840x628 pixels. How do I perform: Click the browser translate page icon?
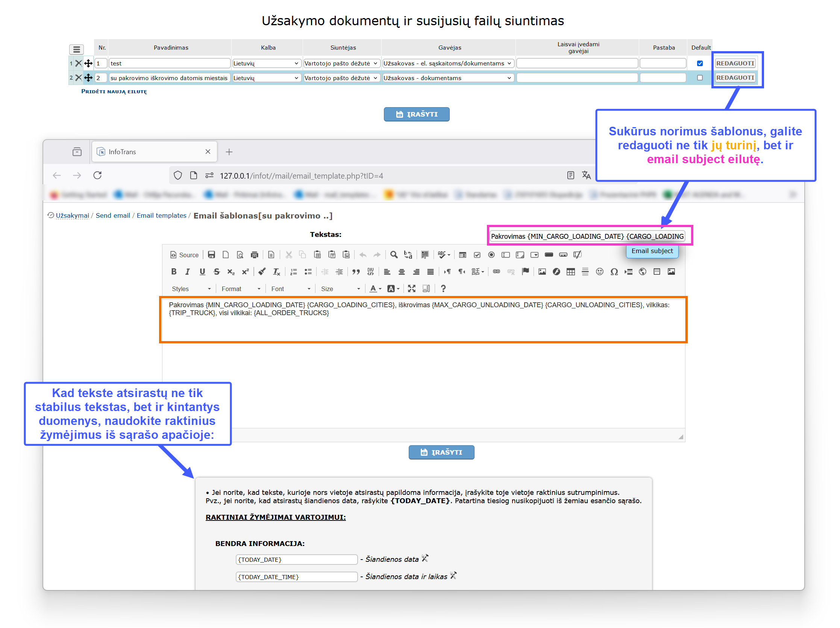pyautogui.click(x=586, y=175)
